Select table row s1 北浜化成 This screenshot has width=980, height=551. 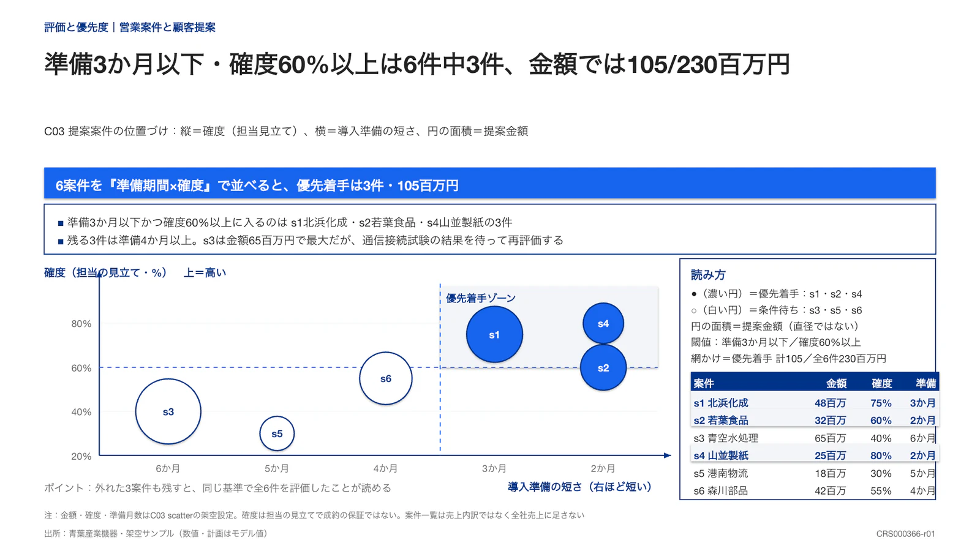click(x=815, y=403)
